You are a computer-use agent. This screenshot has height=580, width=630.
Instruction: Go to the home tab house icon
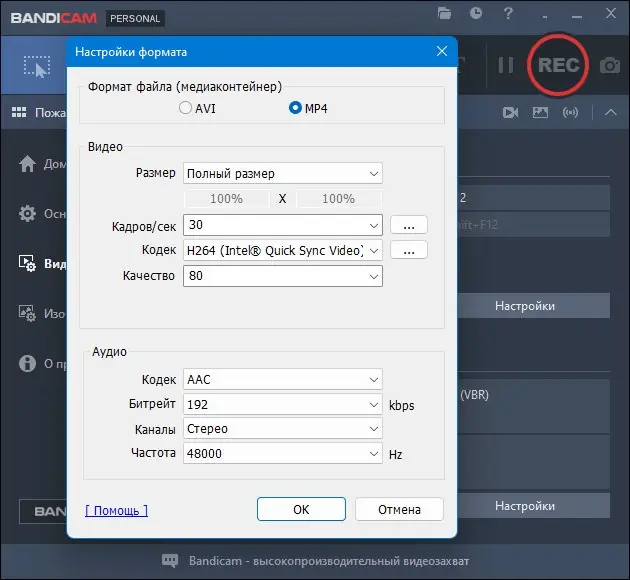pos(27,163)
